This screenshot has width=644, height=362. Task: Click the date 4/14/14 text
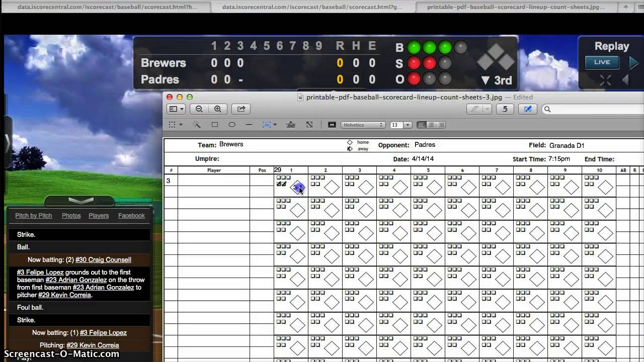pos(423,159)
